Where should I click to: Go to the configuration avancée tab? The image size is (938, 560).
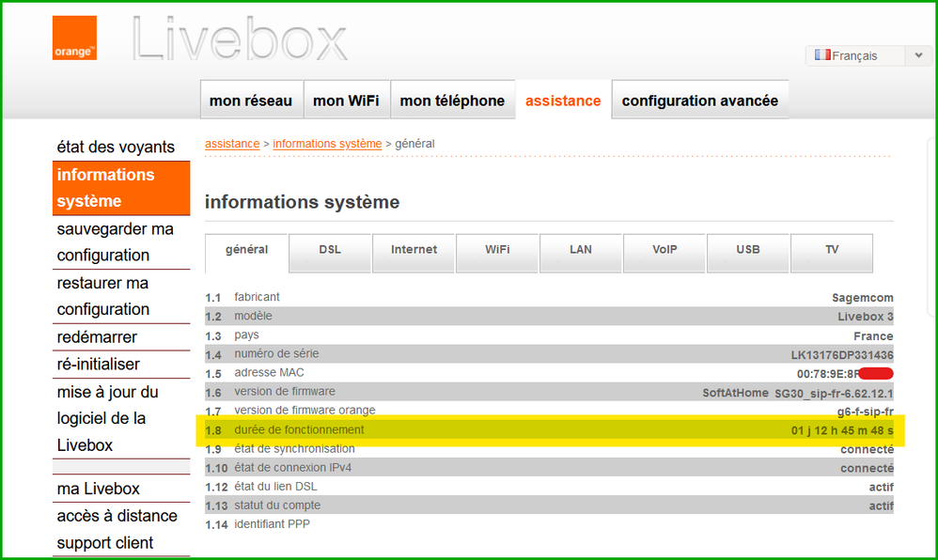pyautogui.click(x=699, y=101)
